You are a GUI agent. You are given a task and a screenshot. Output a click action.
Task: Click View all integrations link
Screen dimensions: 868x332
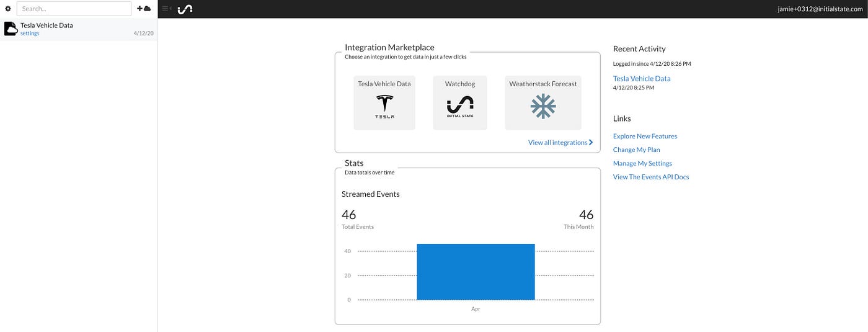click(560, 143)
